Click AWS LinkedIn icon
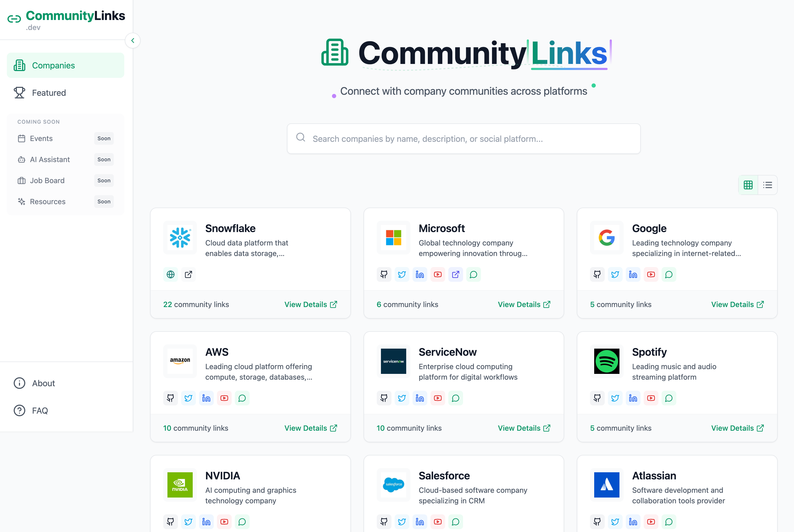 [x=206, y=398]
